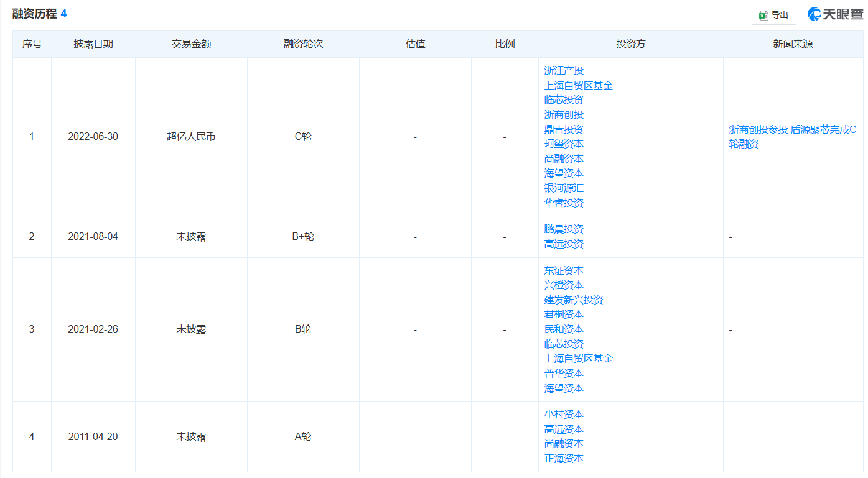View investor 正海资本
The image size is (868, 478).
pyautogui.click(x=564, y=458)
